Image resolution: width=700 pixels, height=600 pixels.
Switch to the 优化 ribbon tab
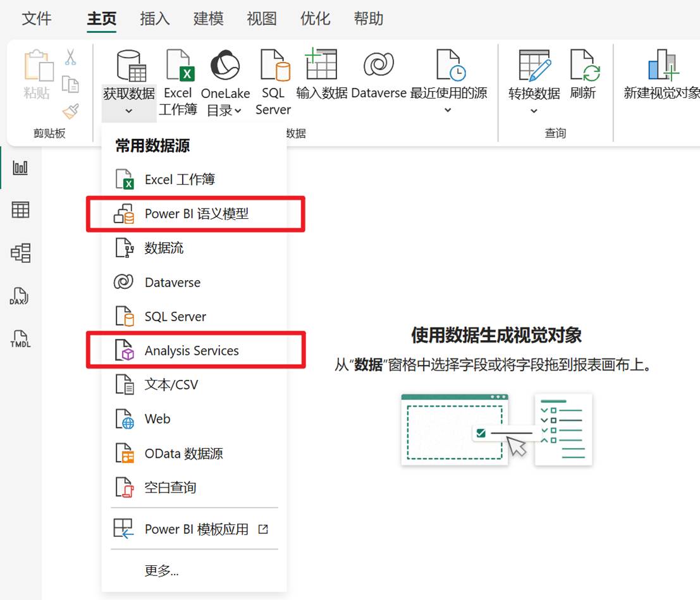click(x=315, y=19)
